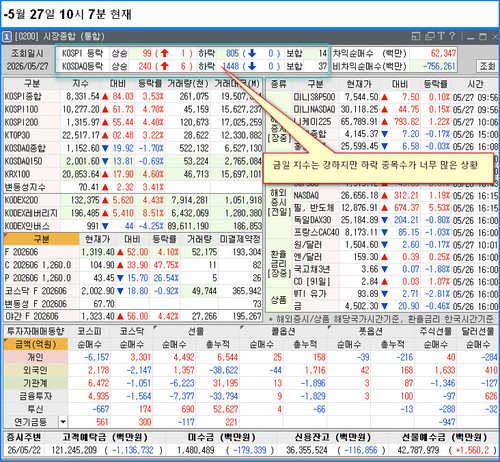This screenshot has height=462, width=500.
Task: Click the CD [91일] row label
Action: pyautogui.click(x=312, y=282)
